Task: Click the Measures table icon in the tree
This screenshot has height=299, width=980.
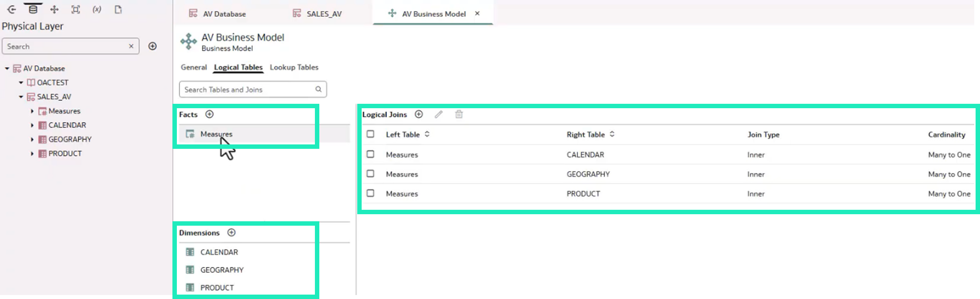Action: point(42,111)
